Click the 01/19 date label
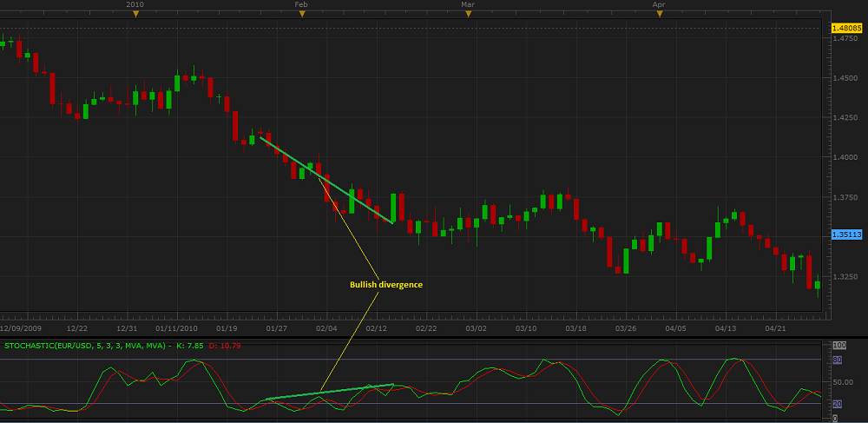 pyautogui.click(x=227, y=328)
